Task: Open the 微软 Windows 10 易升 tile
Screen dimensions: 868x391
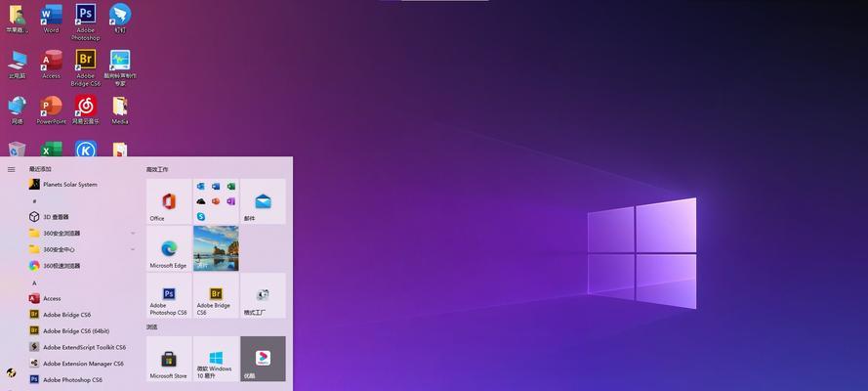Action: click(216, 359)
